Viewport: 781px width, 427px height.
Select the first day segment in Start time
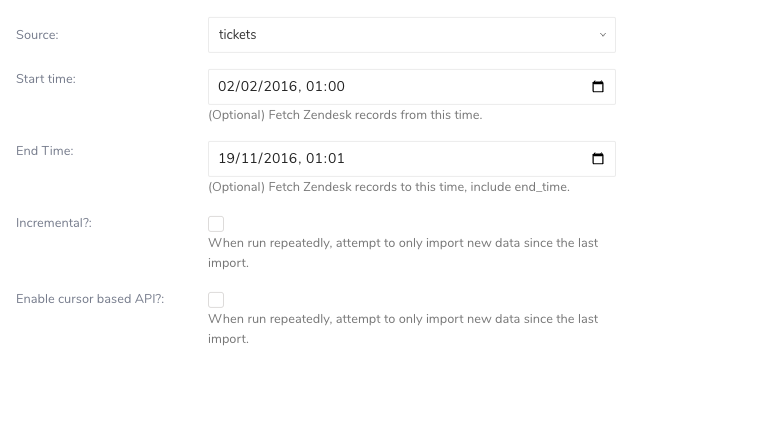226,87
